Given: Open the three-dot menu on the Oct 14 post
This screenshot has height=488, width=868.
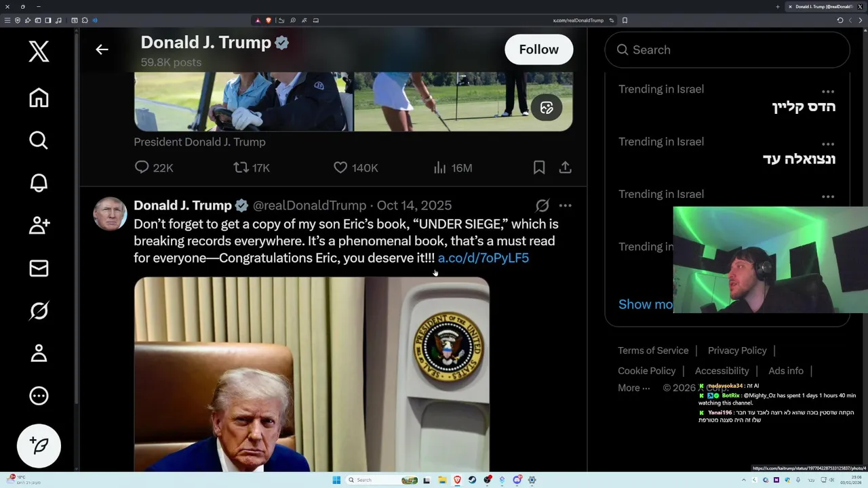Looking at the screenshot, I should click(x=565, y=205).
